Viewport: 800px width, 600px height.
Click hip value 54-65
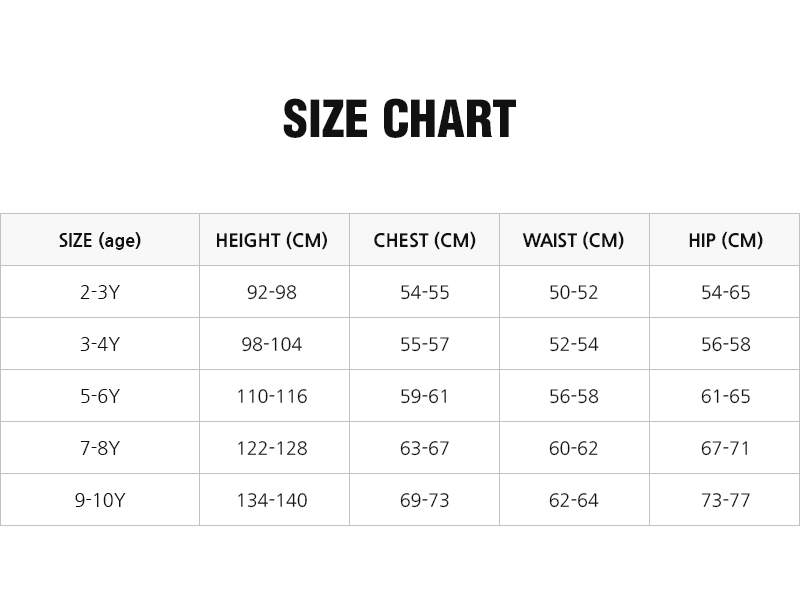pyautogui.click(x=725, y=292)
